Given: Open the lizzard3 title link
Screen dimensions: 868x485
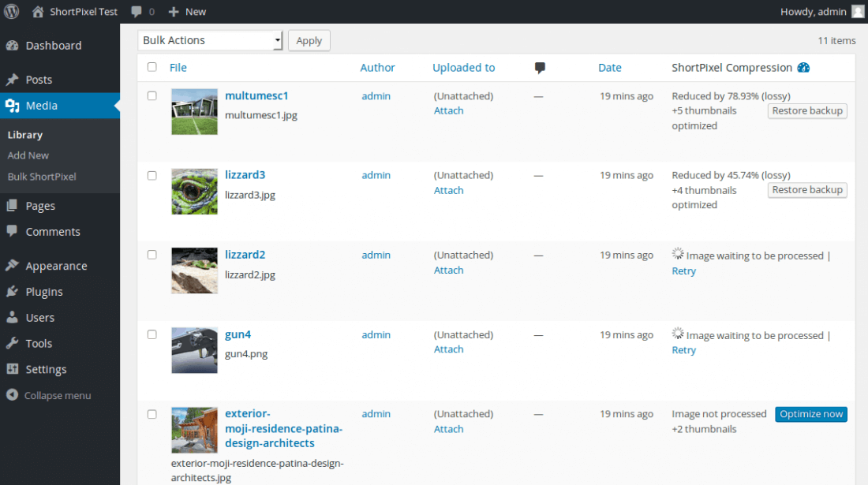Looking at the screenshot, I should (245, 175).
